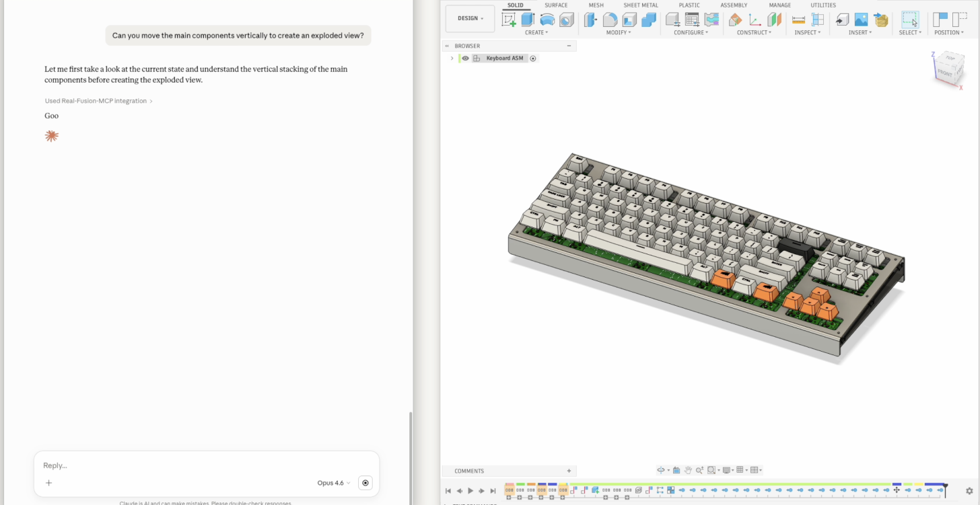This screenshot has width=980, height=505.
Task: Toggle the grid display options icon
Action: point(741,469)
